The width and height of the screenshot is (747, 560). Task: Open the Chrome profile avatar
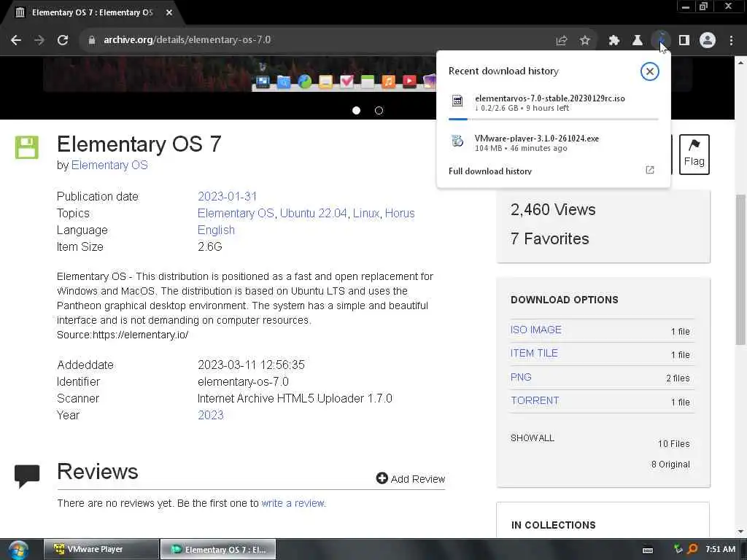[708, 41]
